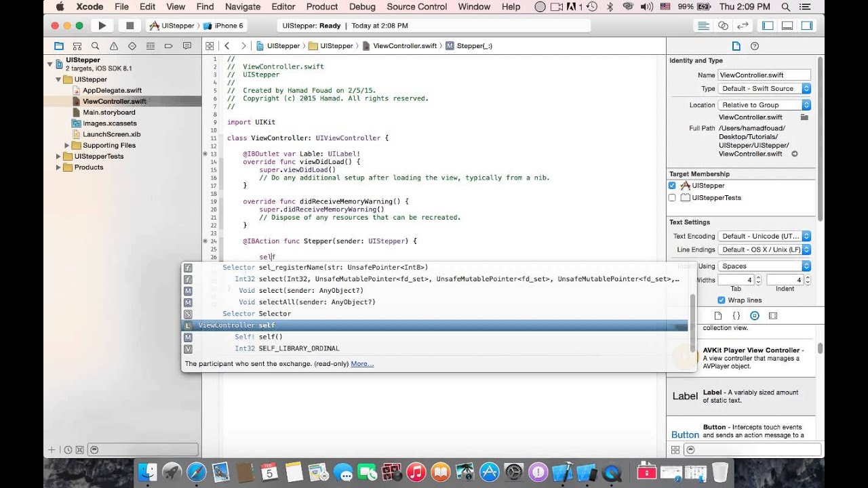868x488 pixels.
Task: Open the Debug menu
Action: tap(362, 7)
